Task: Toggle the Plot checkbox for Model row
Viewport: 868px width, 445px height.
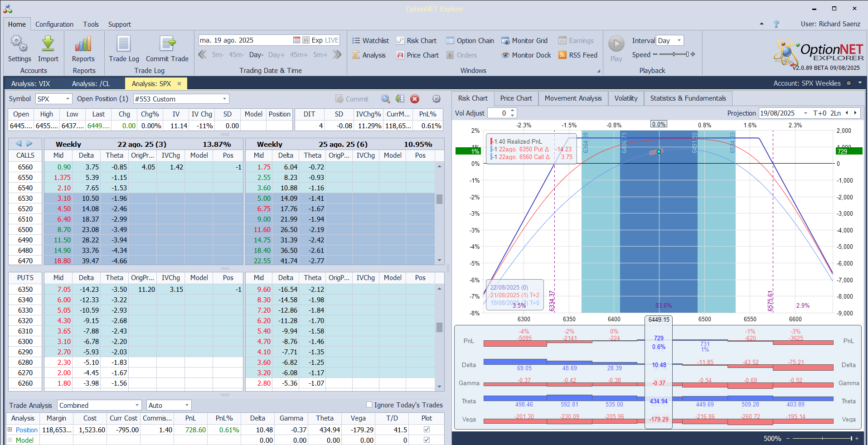Action: (x=427, y=440)
